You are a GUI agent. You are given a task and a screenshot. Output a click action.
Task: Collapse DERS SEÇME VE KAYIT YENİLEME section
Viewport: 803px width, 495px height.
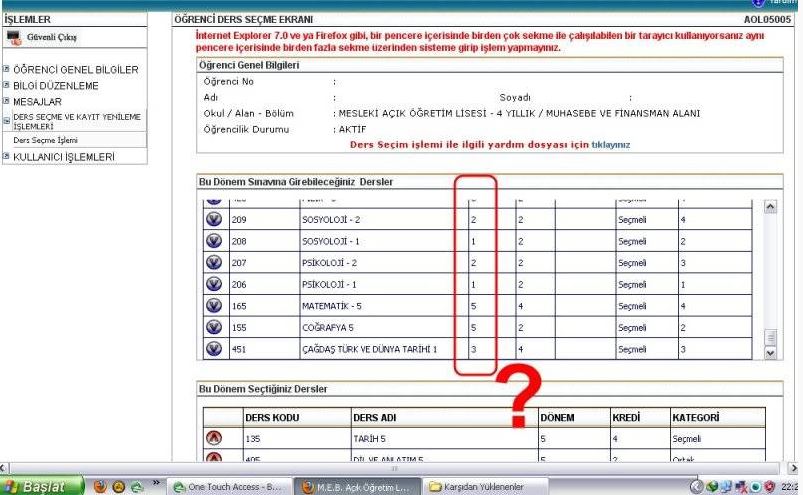pyautogui.click(x=6, y=120)
